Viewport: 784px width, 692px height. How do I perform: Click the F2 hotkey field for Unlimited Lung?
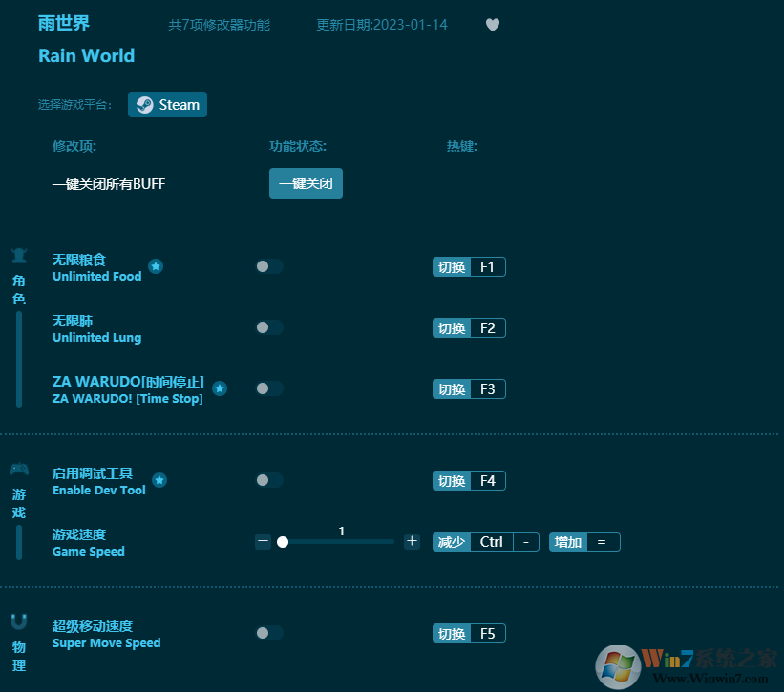click(x=488, y=327)
